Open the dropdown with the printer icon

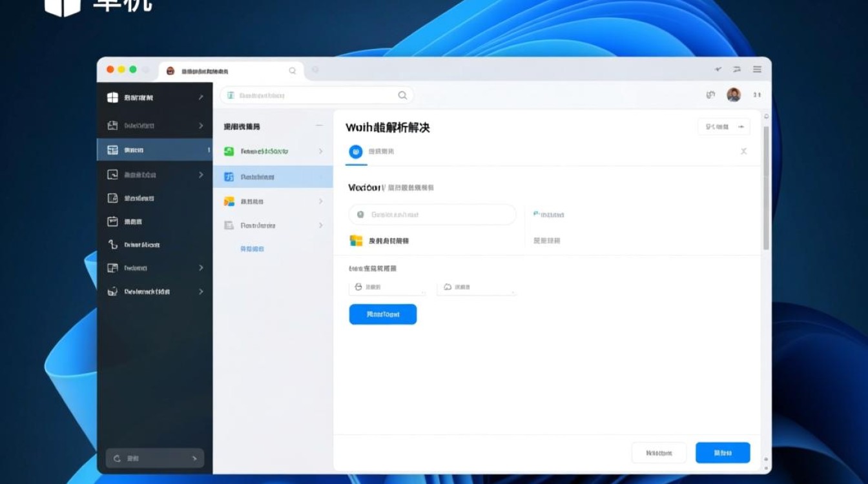coord(387,287)
